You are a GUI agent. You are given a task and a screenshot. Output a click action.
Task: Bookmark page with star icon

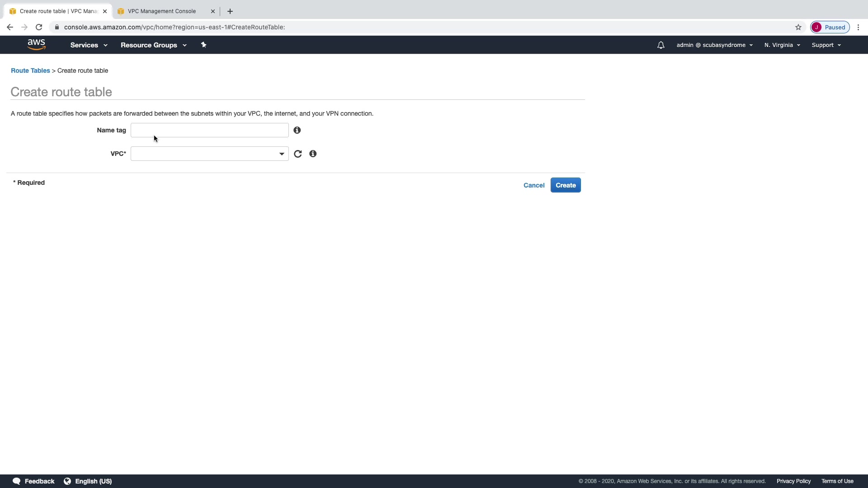pyautogui.click(x=798, y=27)
